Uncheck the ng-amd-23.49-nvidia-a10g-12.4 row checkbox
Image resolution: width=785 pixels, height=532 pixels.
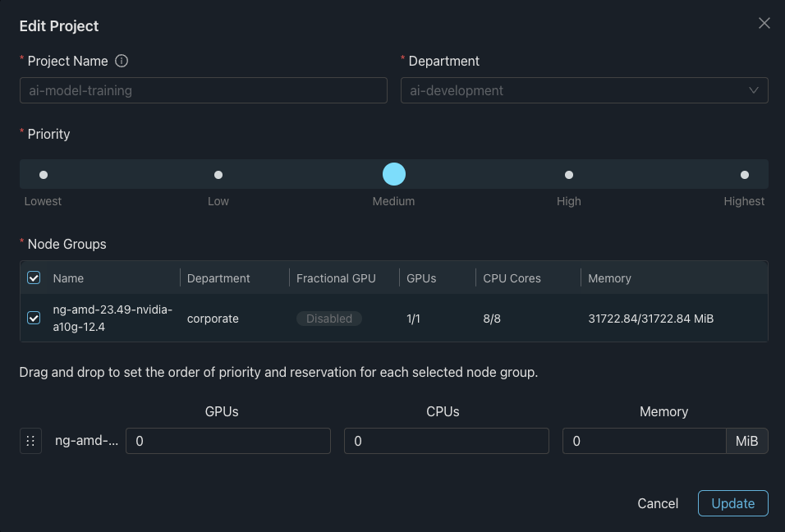[34, 318]
